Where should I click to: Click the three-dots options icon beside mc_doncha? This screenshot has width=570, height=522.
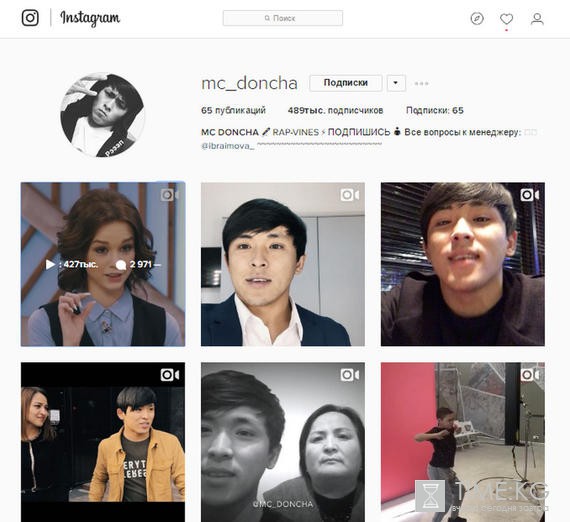click(x=422, y=84)
